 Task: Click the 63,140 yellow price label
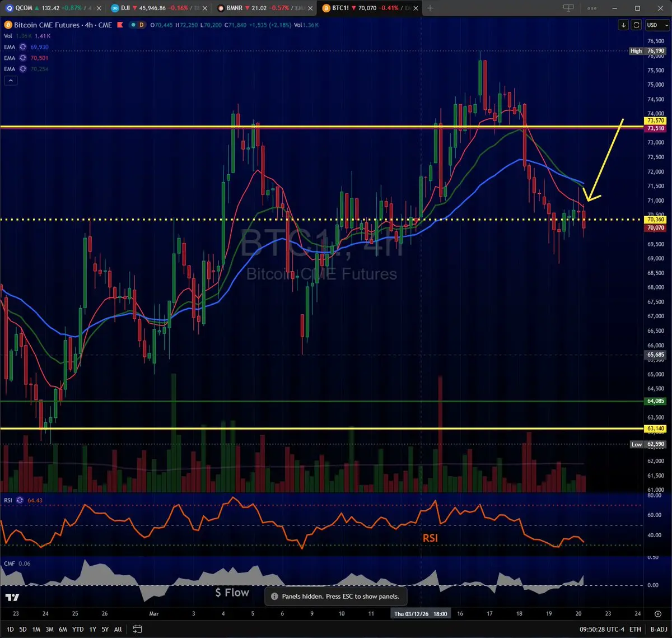click(656, 429)
